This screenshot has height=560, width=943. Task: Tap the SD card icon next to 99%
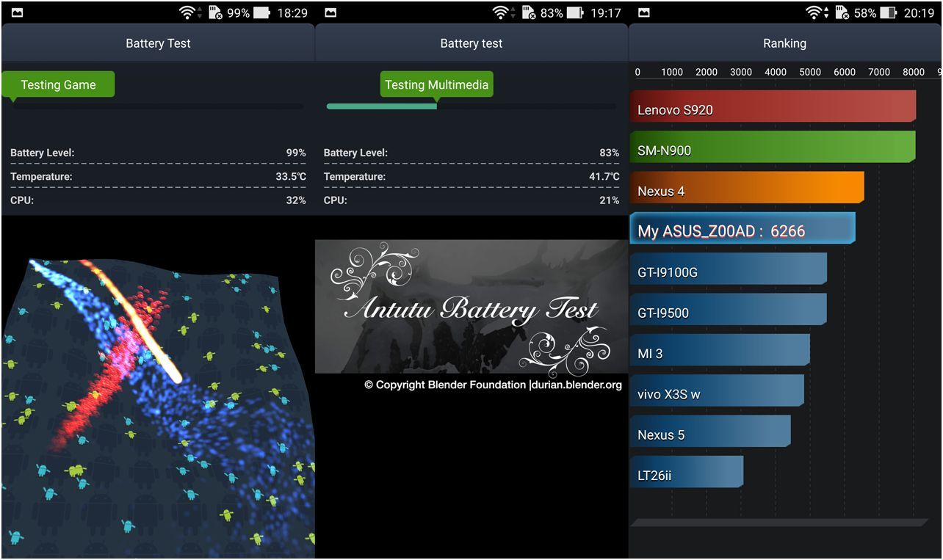point(216,12)
